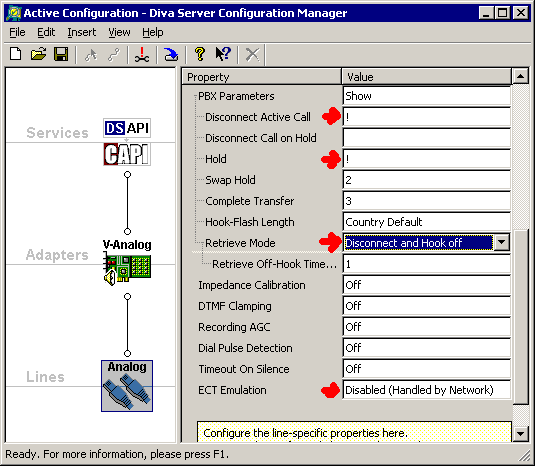Open the Insert menu
Screen dimensions: 535x466
click(x=82, y=32)
